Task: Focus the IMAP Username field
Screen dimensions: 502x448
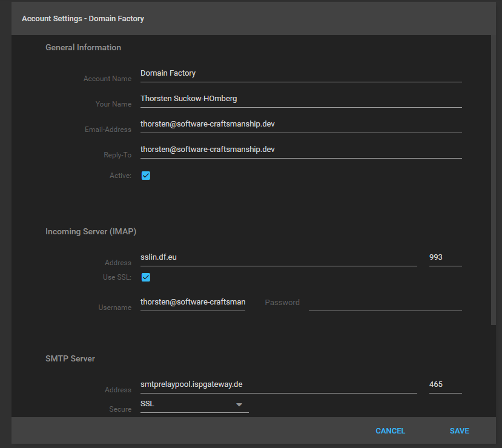Action: (193, 302)
